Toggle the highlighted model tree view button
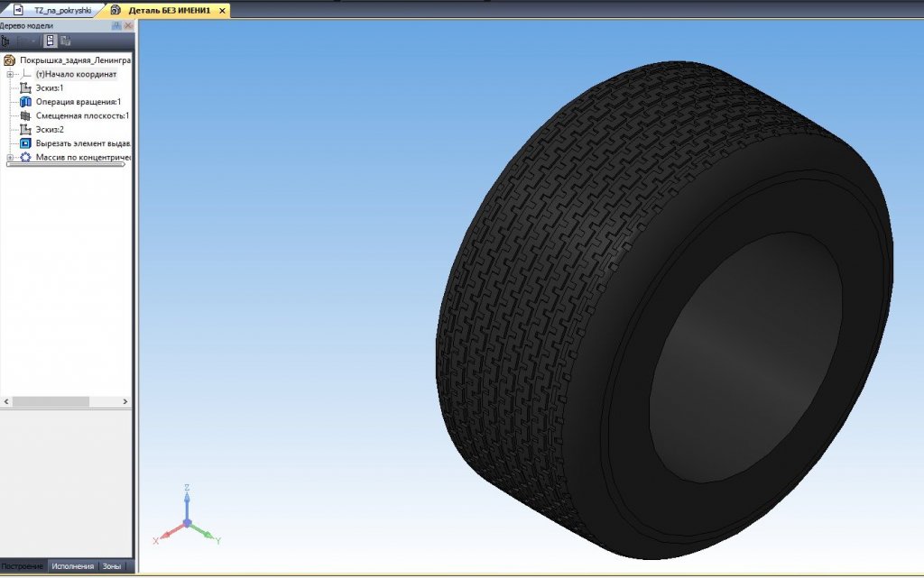This screenshot has width=924, height=578. 51,41
